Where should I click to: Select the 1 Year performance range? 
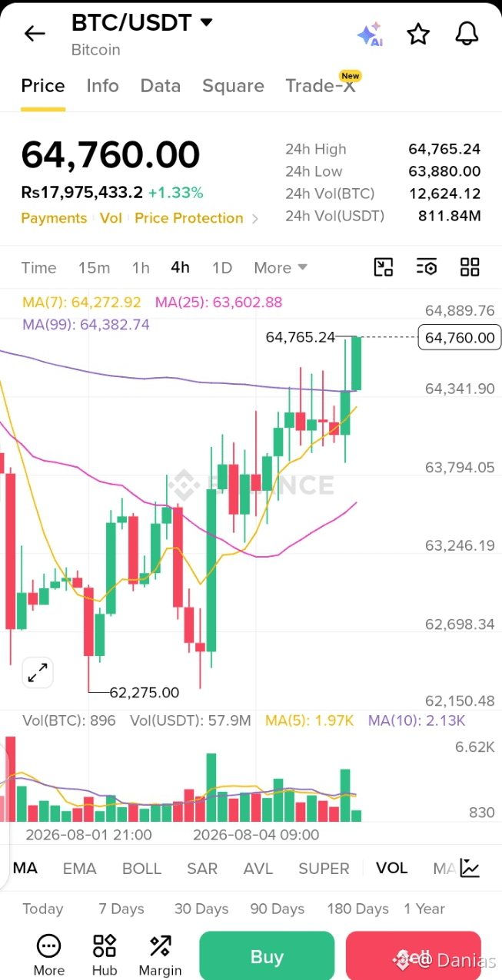click(424, 909)
